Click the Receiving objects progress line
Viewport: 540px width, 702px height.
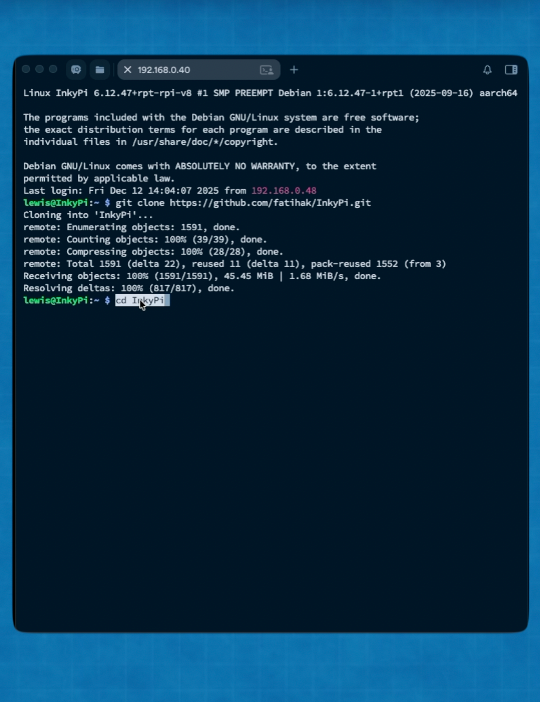tap(202, 276)
